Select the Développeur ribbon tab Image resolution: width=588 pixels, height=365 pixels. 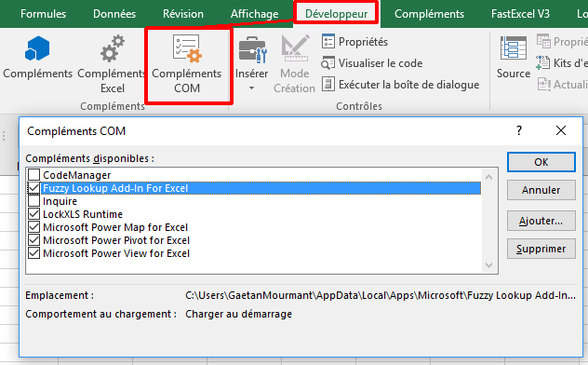[x=336, y=14]
